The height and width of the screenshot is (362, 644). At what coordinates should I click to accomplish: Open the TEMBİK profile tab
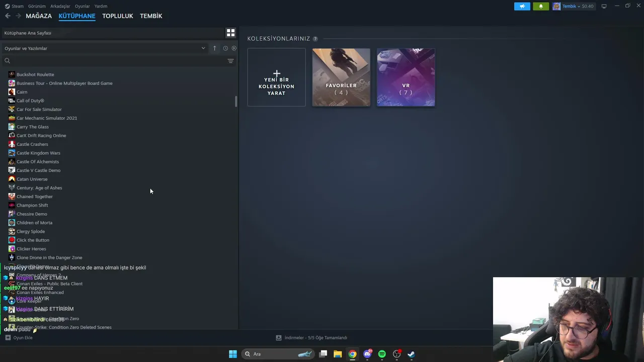point(151,16)
